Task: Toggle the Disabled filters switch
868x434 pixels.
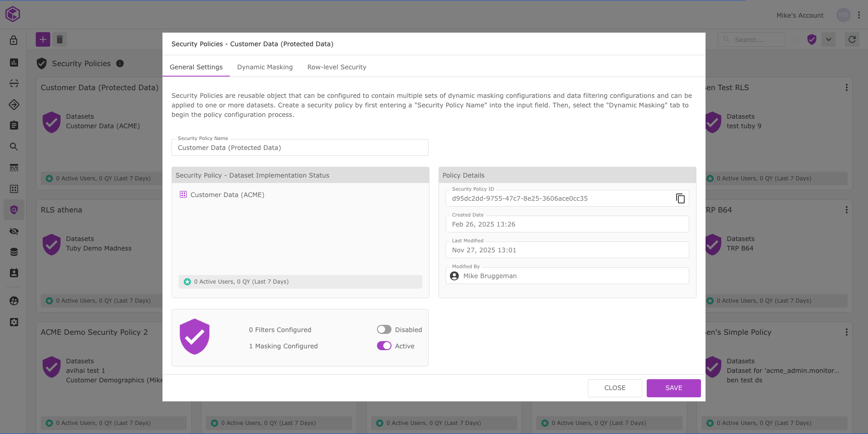Action: (384, 329)
